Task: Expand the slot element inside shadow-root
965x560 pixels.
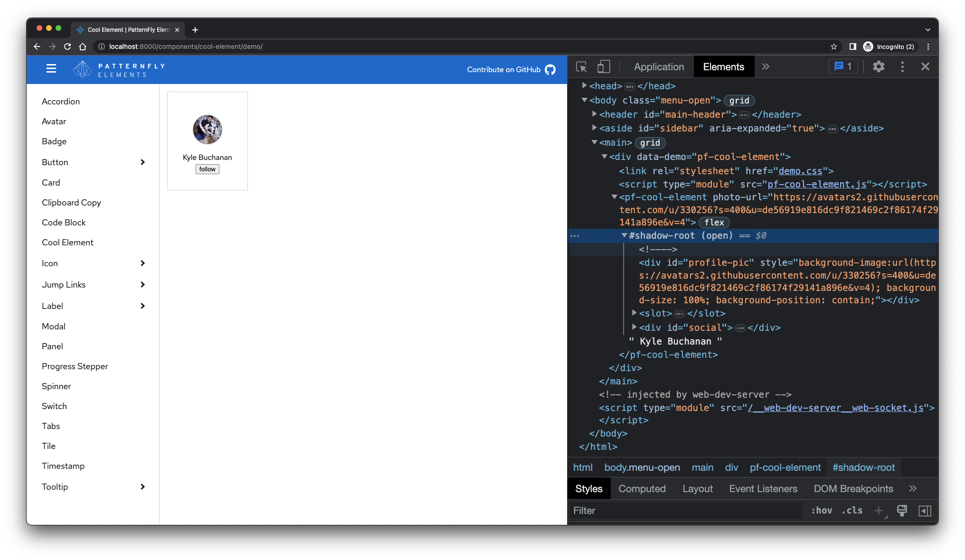Action: pos(634,313)
